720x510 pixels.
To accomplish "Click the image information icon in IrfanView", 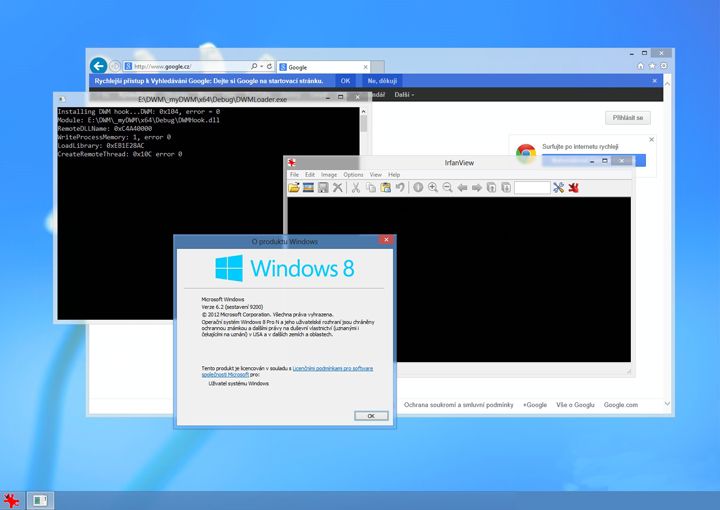I will [418, 187].
